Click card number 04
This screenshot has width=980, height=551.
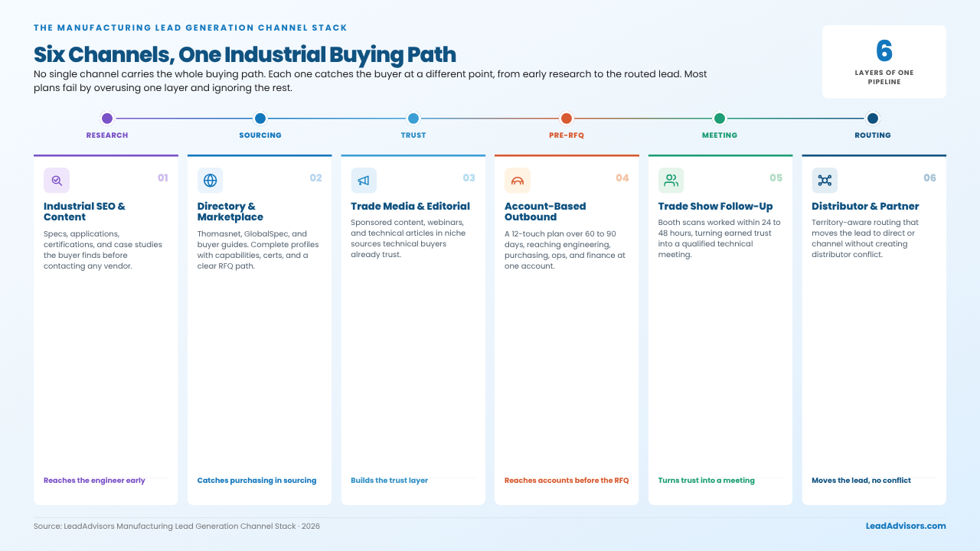pos(622,178)
